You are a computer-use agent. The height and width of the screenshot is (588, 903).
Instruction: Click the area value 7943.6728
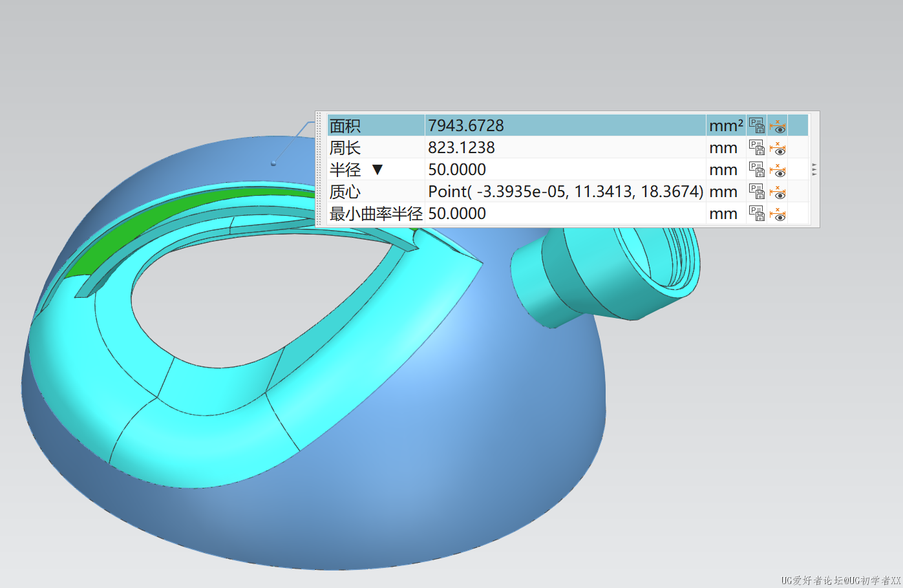tap(465, 125)
